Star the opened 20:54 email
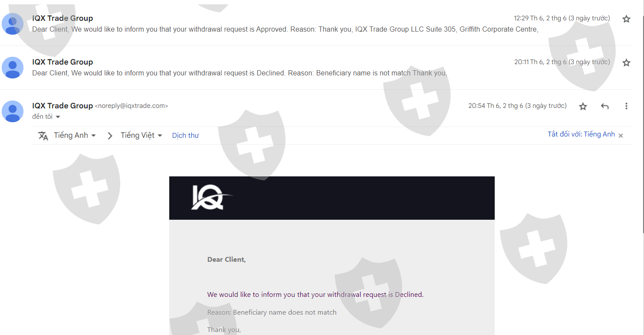The height and width of the screenshot is (335, 644). coord(583,106)
